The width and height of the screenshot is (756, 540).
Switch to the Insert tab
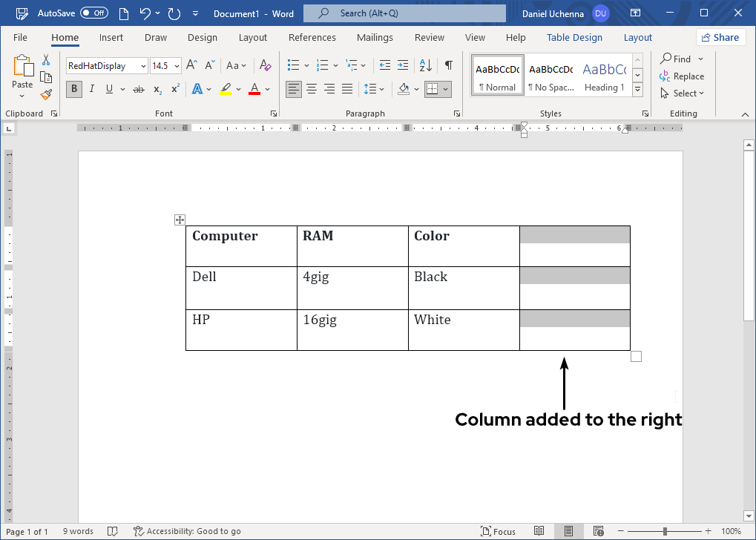coord(111,38)
